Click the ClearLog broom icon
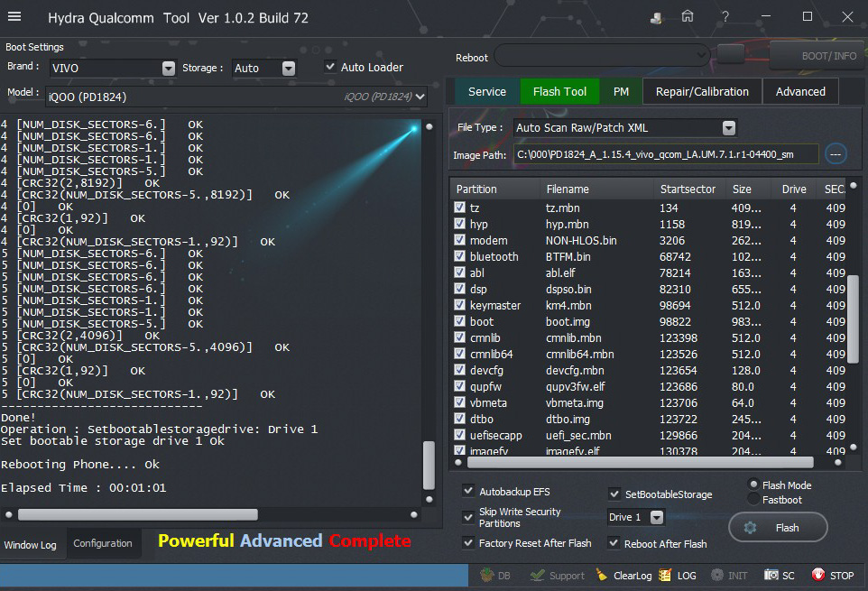 click(601, 575)
